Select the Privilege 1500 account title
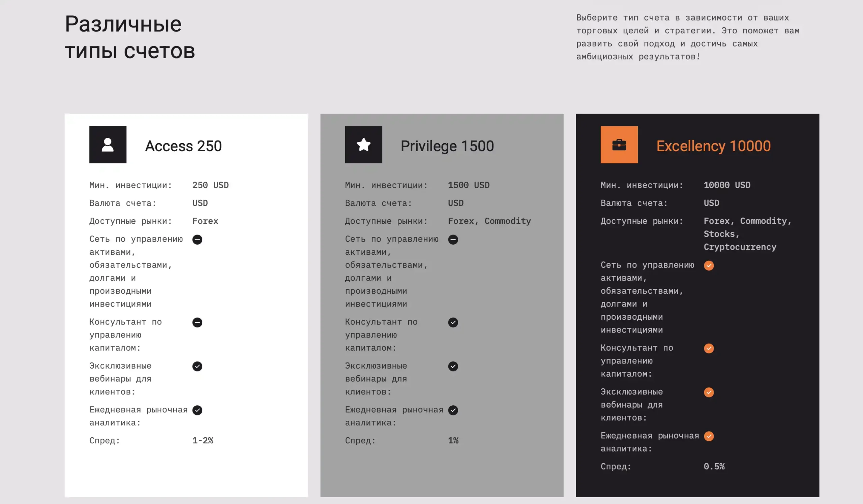This screenshot has width=863, height=504. [447, 146]
